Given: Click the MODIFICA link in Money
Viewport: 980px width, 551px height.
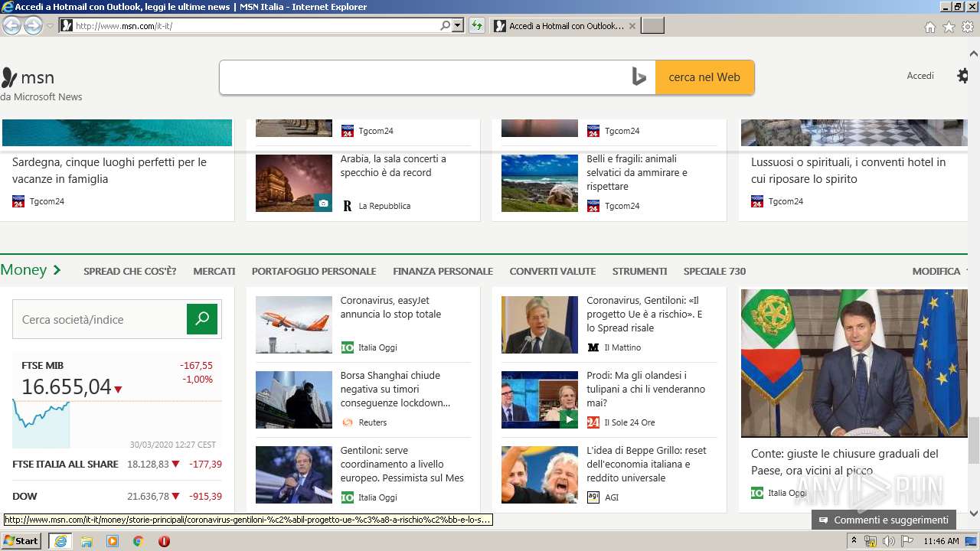Looking at the screenshot, I should pyautogui.click(x=936, y=271).
